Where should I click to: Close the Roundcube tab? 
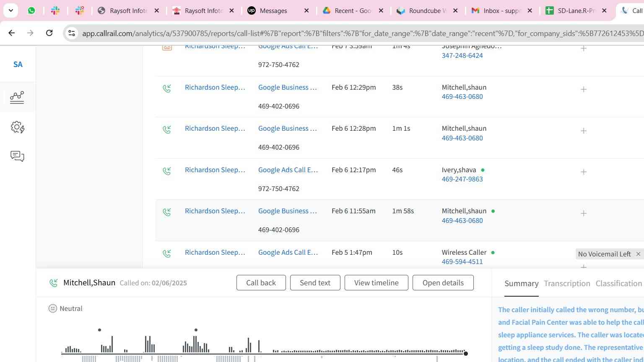(456, 10)
